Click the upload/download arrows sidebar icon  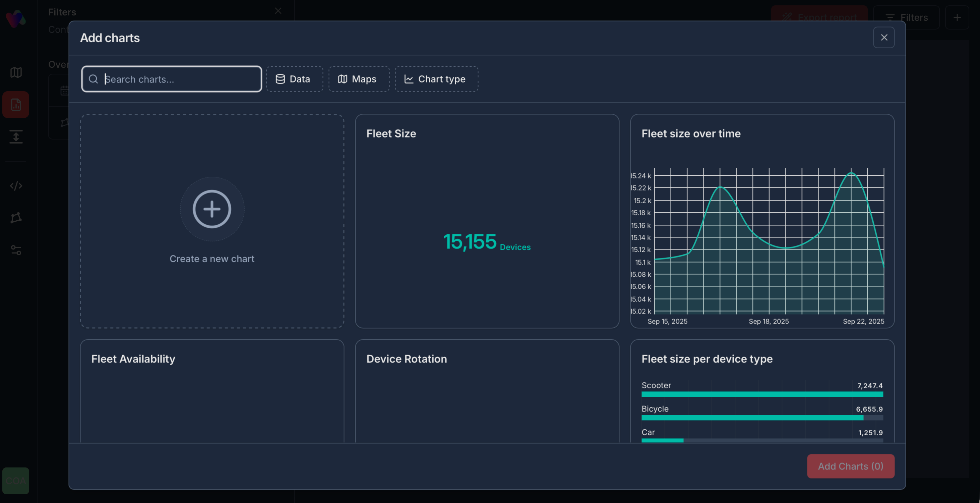[x=16, y=137]
